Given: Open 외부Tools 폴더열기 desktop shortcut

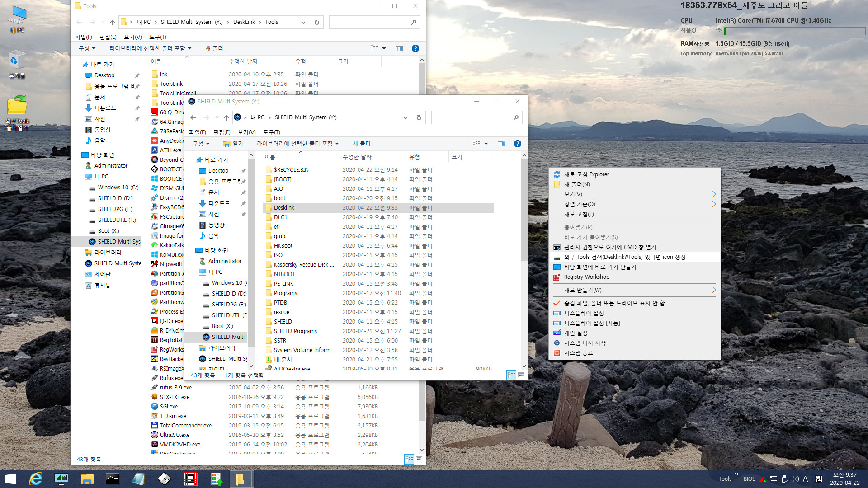Looking at the screenshot, I should (17, 113).
